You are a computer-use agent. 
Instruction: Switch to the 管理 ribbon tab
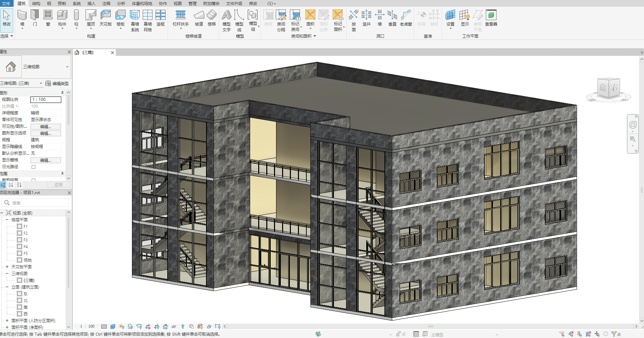192,3
